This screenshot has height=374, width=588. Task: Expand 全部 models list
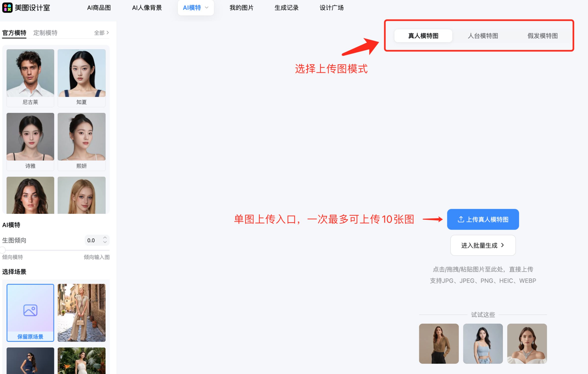click(101, 33)
